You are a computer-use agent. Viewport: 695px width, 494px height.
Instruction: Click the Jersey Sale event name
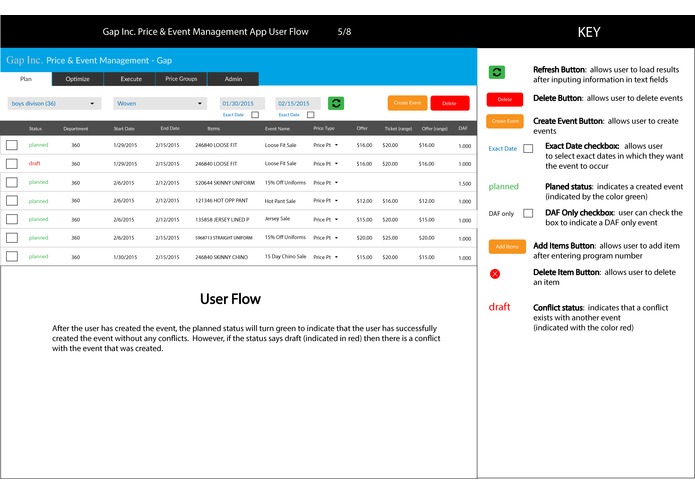tap(277, 218)
